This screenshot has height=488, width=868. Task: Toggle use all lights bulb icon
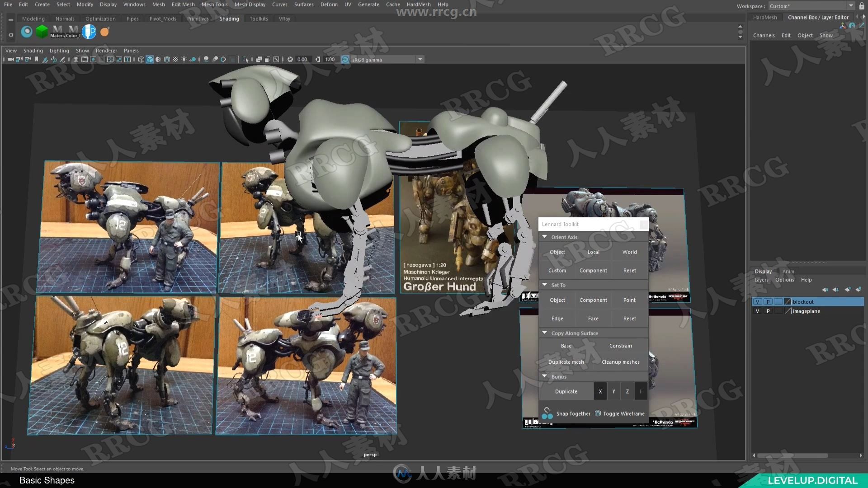pyautogui.click(x=184, y=59)
